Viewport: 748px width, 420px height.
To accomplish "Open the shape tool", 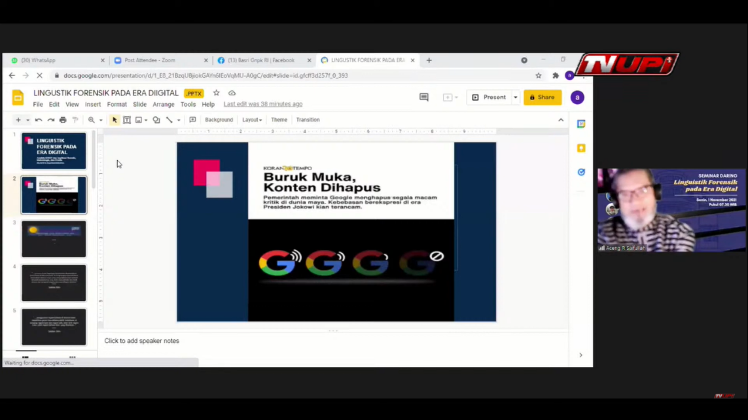I will pyautogui.click(x=156, y=120).
